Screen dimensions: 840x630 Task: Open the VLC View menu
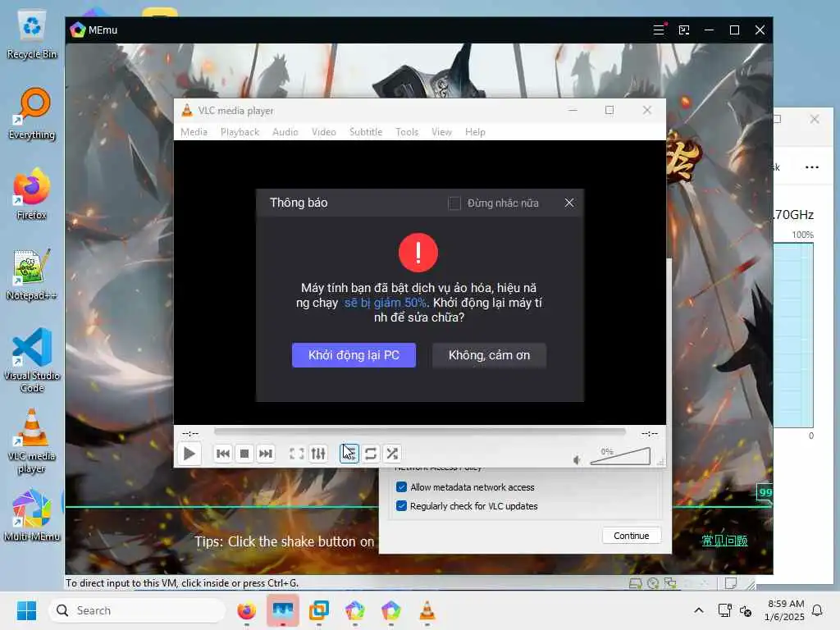[441, 132]
